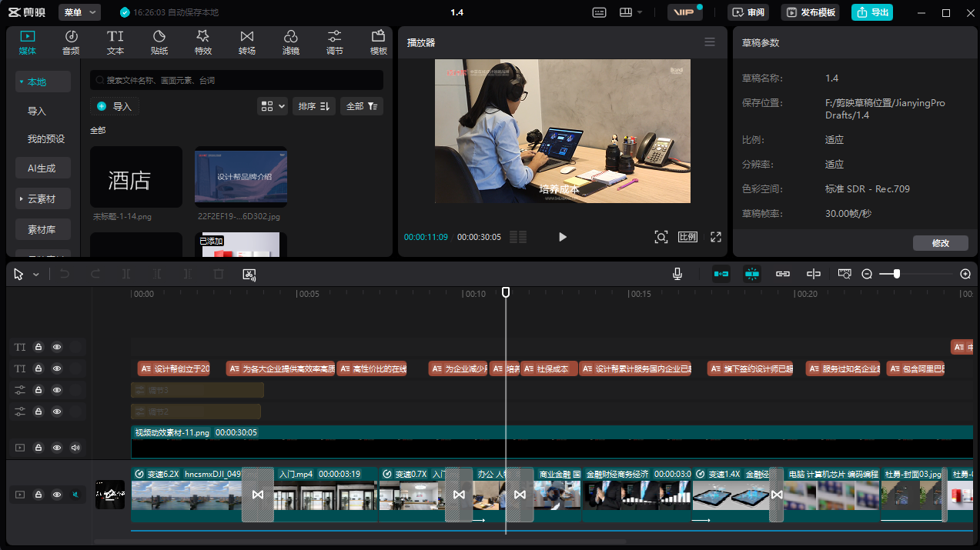Open the 贴纸 stickers tab
The image size is (980, 550).
pos(159,42)
